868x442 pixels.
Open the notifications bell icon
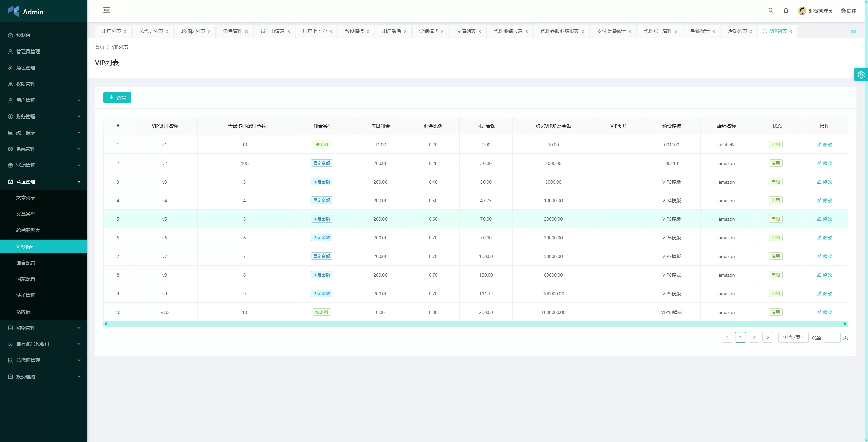click(786, 10)
